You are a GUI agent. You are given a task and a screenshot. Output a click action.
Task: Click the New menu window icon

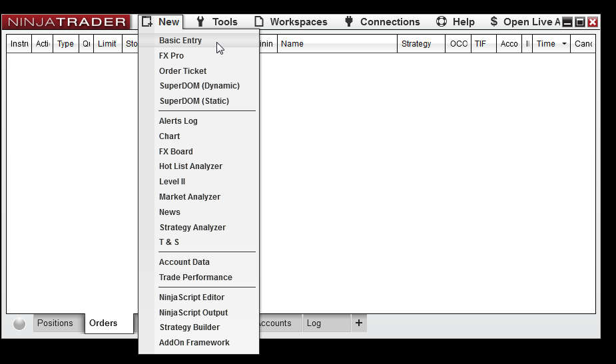point(147,21)
